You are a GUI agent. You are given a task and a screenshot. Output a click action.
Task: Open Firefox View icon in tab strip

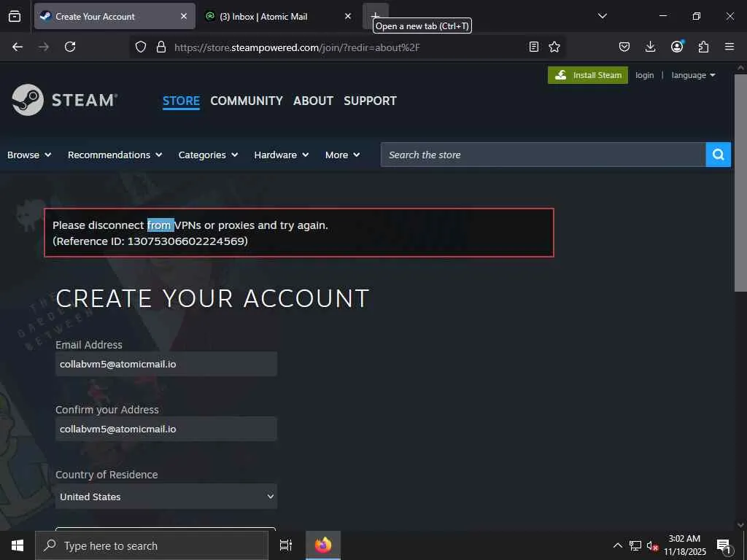pyautogui.click(x=15, y=16)
